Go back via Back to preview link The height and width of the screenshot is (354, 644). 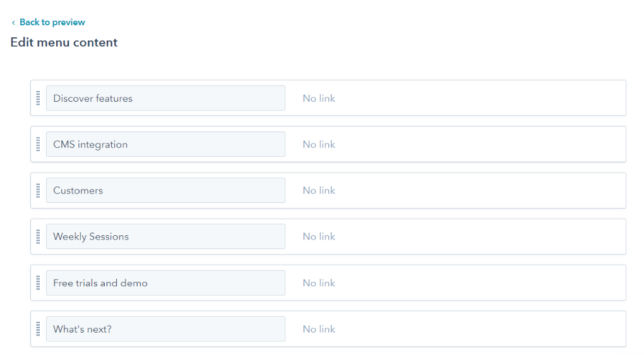pyautogui.click(x=52, y=22)
